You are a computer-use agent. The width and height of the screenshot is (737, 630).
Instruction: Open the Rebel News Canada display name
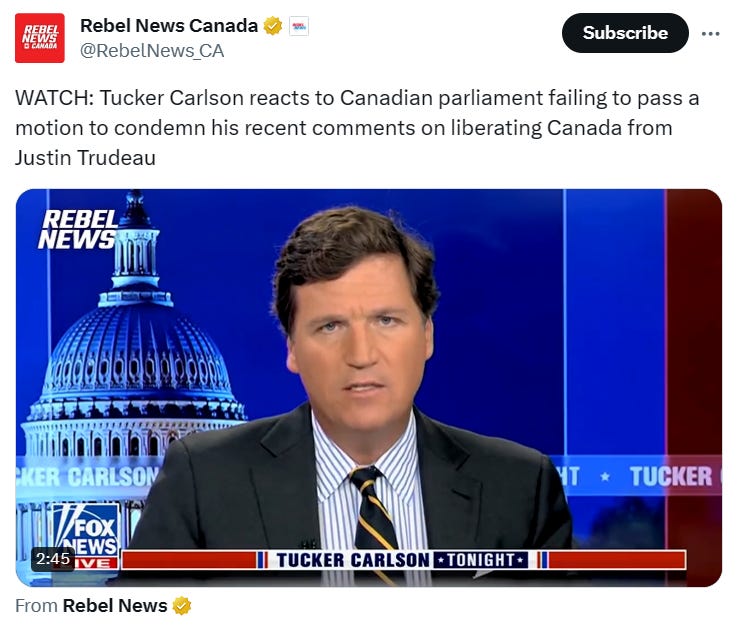(169, 25)
